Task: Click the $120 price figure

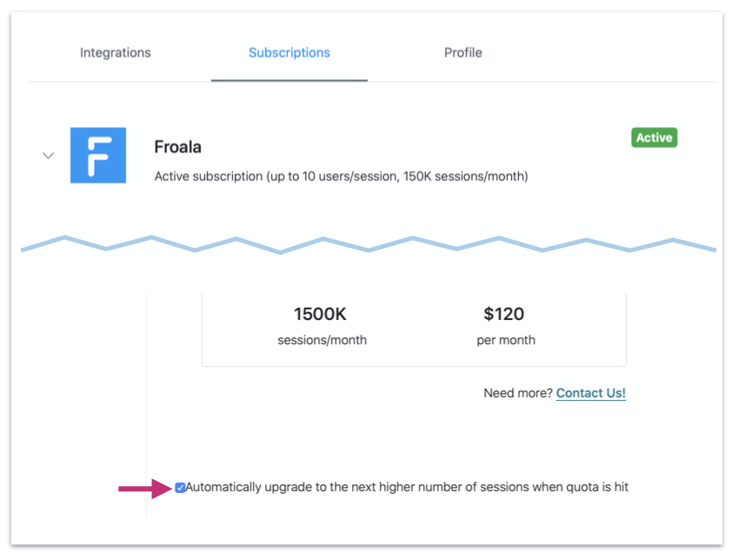Action: [504, 315]
